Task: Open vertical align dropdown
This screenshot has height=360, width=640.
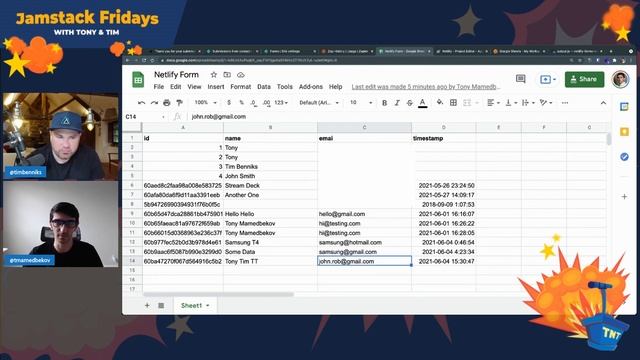Action: pos(511,103)
